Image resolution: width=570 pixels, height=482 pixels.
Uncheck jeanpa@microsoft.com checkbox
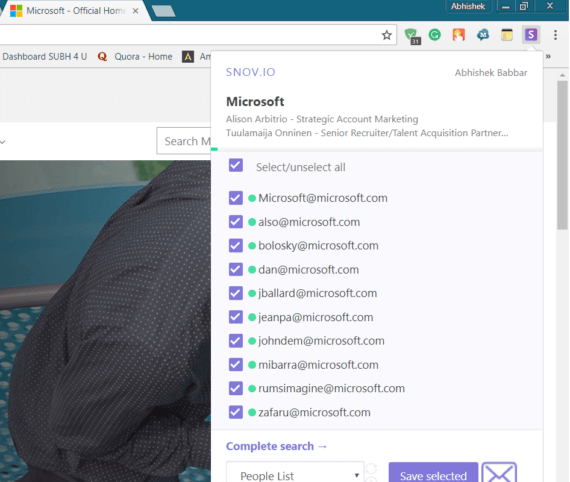pyautogui.click(x=236, y=317)
